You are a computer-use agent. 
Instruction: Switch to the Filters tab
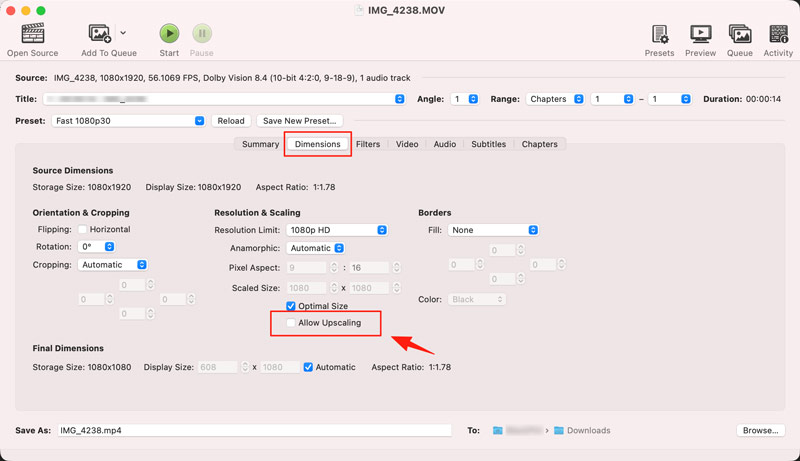[368, 144]
